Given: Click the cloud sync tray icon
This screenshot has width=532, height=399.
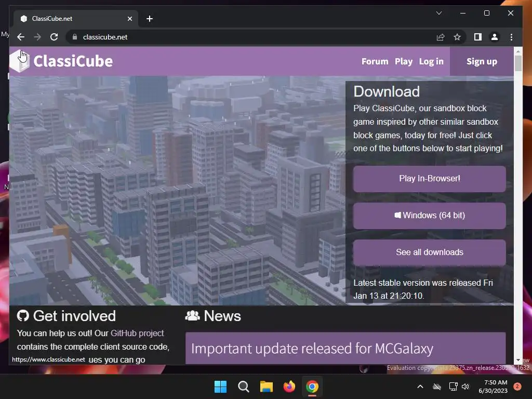Looking at the screenshot, I should 437,387.
